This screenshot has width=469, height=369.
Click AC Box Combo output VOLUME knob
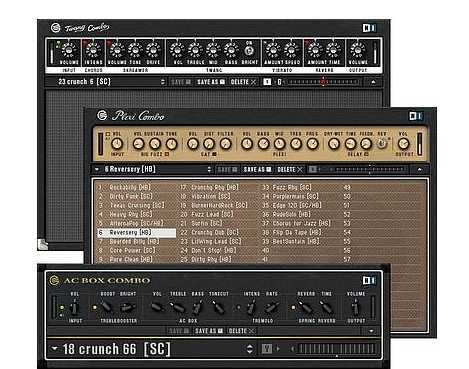pyautogui.click(x=356, y=307)
